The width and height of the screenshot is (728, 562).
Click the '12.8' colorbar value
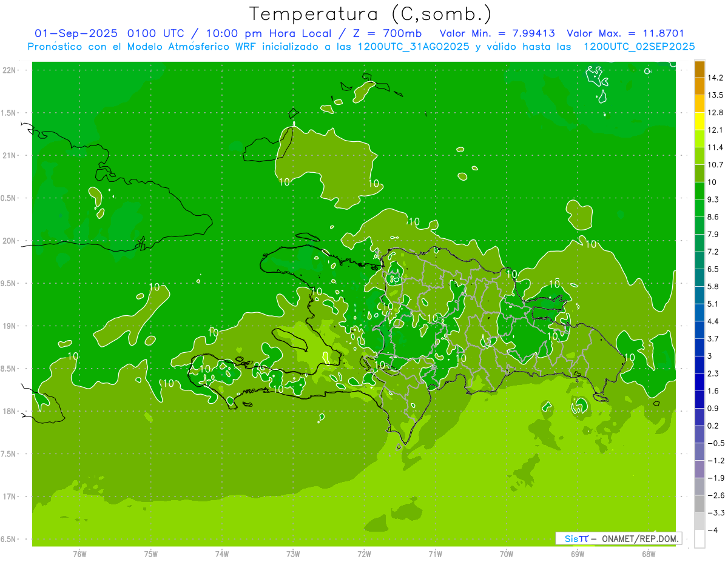716,113
